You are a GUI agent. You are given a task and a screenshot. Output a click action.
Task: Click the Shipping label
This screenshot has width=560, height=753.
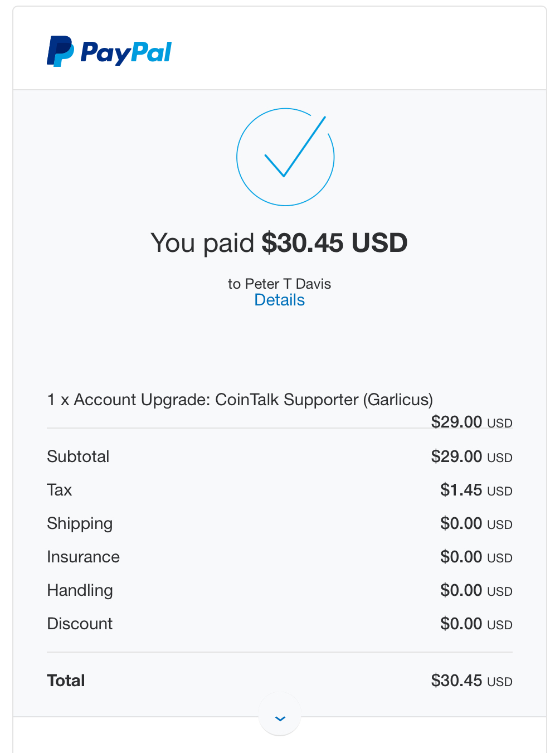tap(80, 523)
